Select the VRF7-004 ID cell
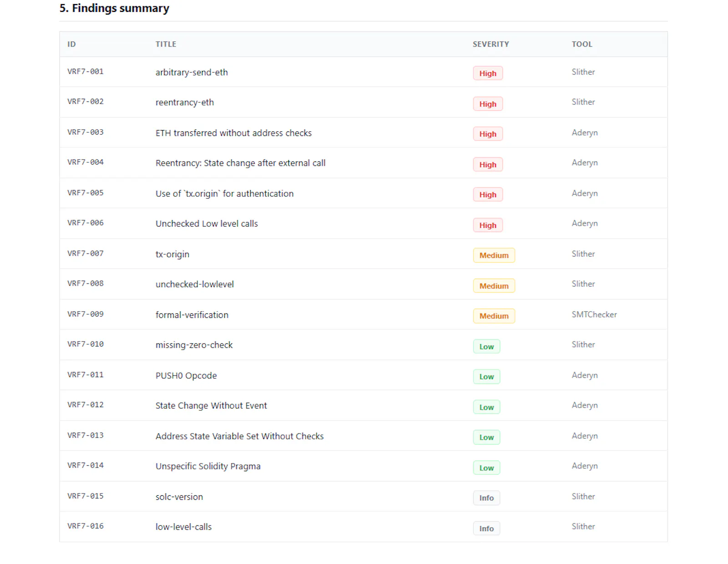The image size is (728, 564). (x=86, y=162)
